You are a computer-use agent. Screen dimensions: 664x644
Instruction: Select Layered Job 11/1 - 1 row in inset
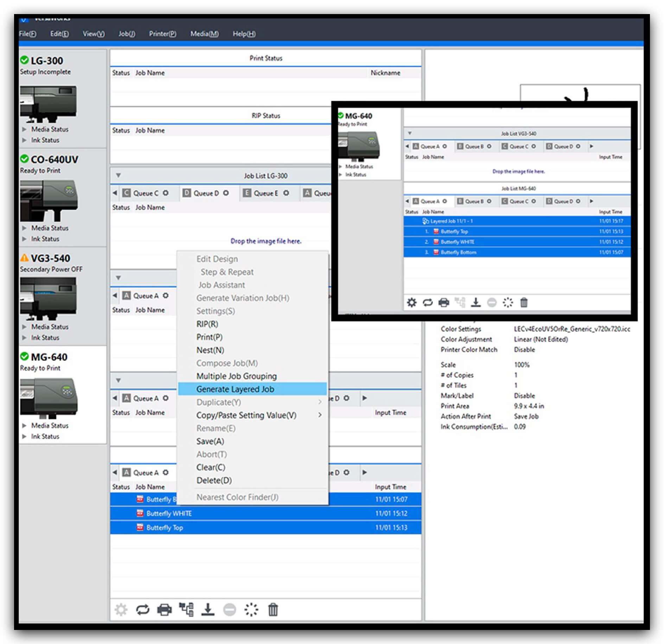pos(517,221)
